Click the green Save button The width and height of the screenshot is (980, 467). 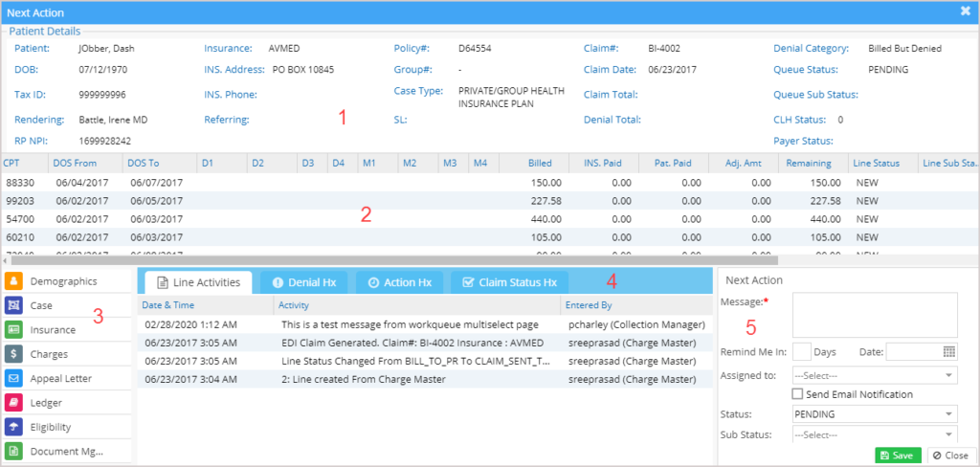[898, 456]
